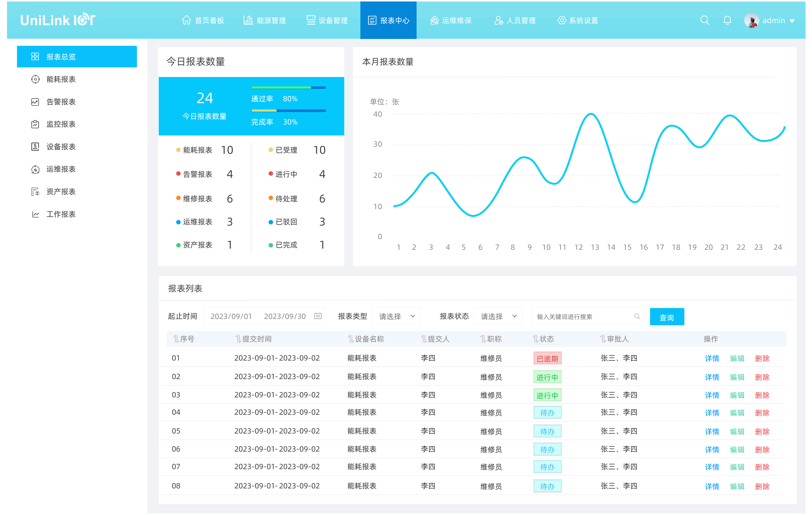This screenshot has height=515, width=812.
Task: Open 详情 for row 01
Action: 712,358
